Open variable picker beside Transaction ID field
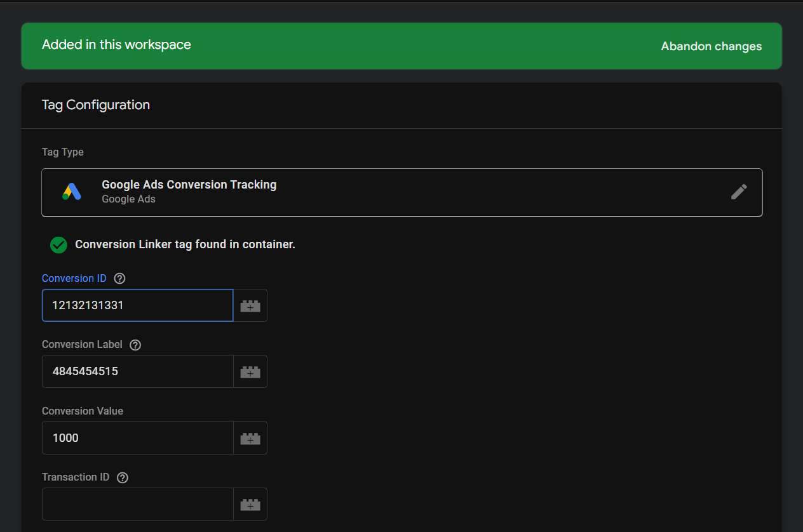This screenshot has width=803, height=532. 250,504
